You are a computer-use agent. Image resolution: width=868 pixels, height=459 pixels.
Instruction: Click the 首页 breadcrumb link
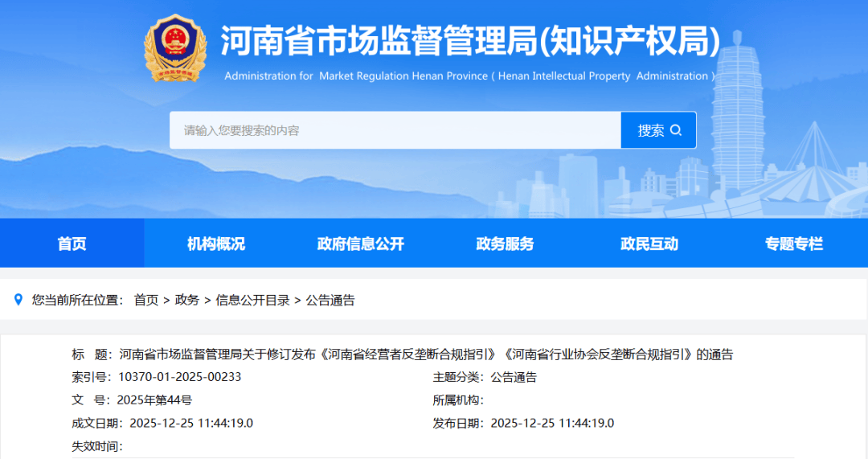146,300
